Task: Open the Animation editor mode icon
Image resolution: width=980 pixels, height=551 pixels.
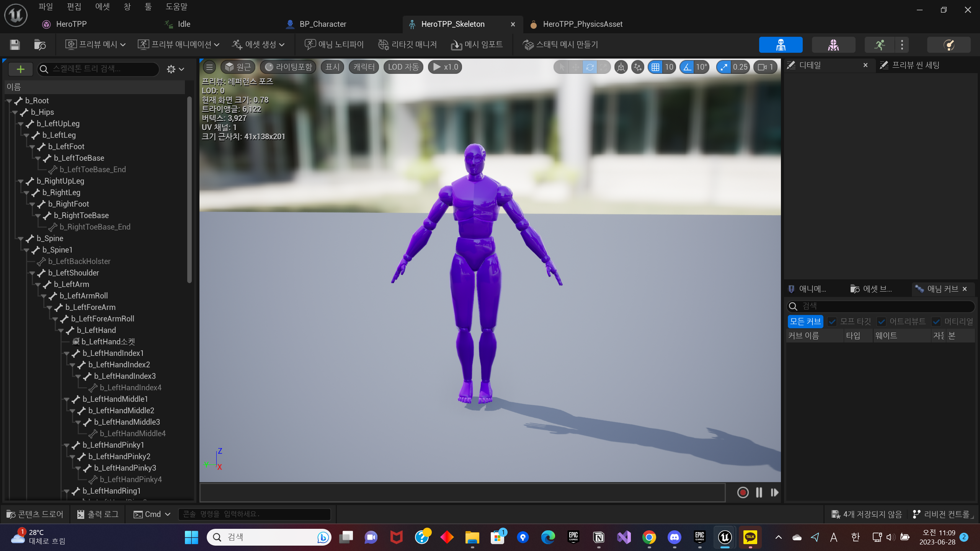Action: click(880, 45)
